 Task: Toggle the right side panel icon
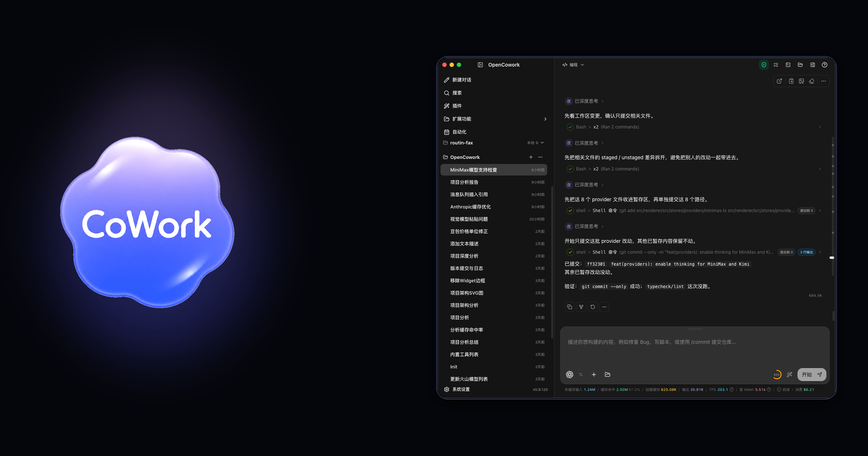tap(813, 65)
